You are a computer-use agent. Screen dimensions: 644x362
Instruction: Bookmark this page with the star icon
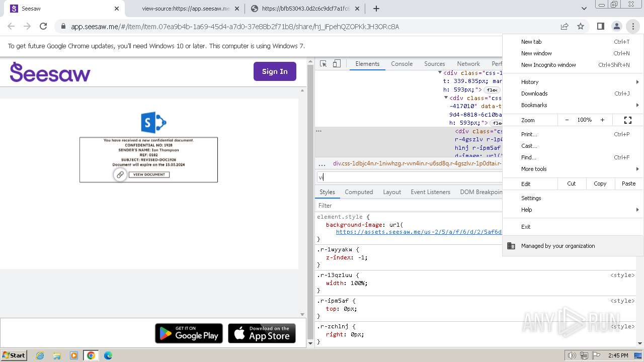581,26
